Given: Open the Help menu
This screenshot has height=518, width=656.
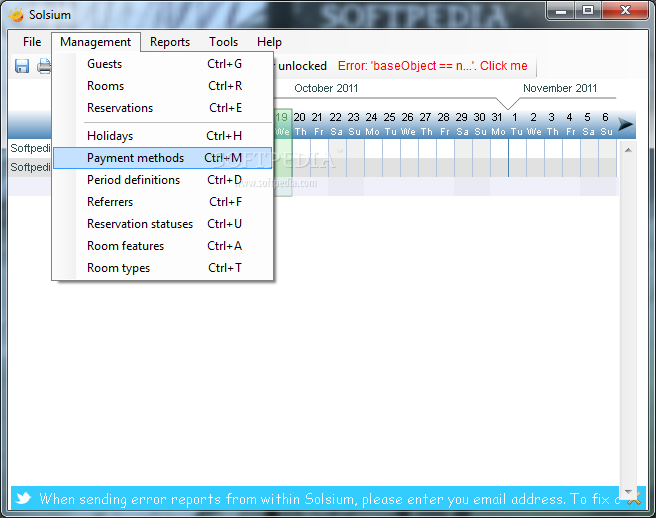Looking at the screenshot, I should click(269, 42).
